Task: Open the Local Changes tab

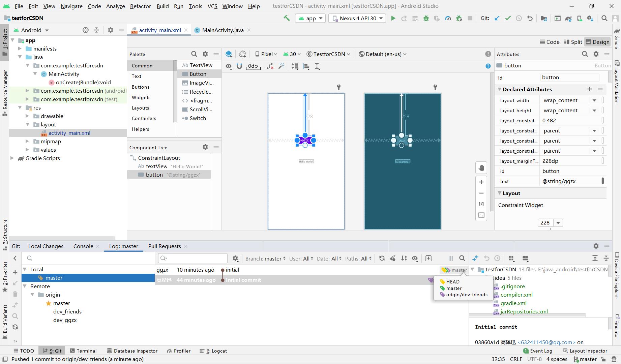Action: click(46, 246)
